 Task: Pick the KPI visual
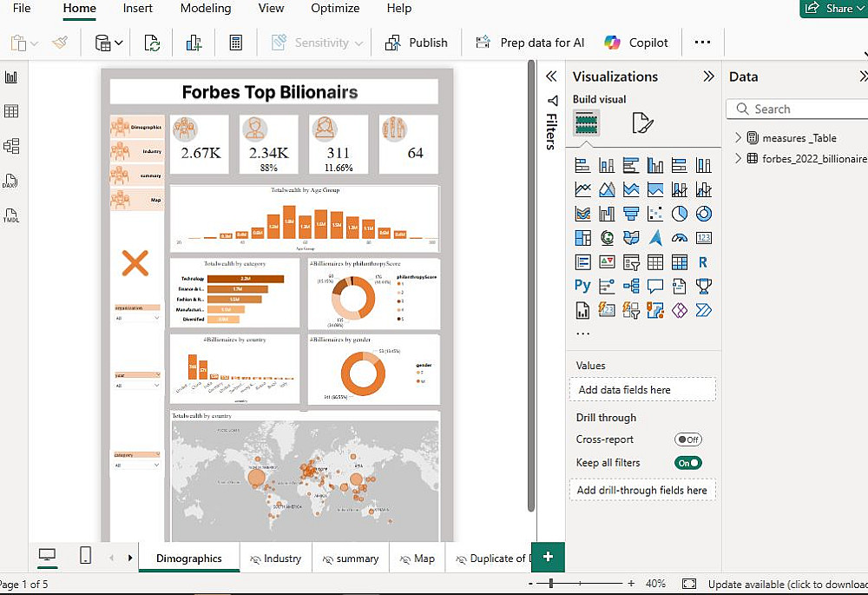(x=607, y=262)
